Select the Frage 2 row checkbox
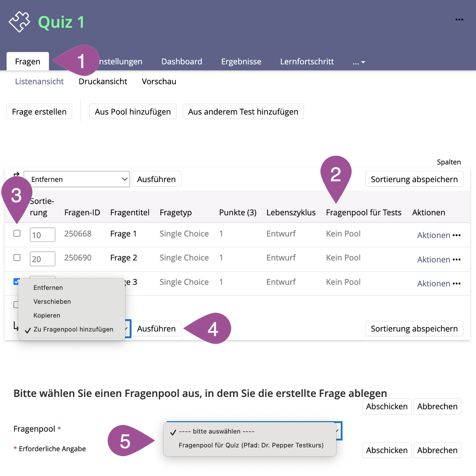 tap(17, 257)
